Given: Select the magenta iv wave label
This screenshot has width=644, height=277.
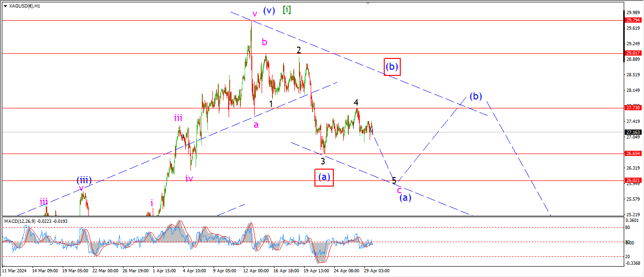Looking at the screenshot, I should [x=189, y=178].
